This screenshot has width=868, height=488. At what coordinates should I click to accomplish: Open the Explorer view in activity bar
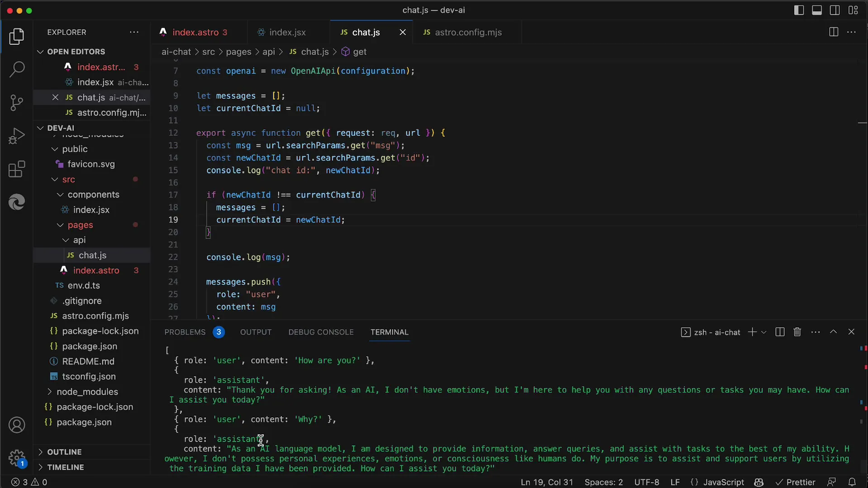coord(17,37)
